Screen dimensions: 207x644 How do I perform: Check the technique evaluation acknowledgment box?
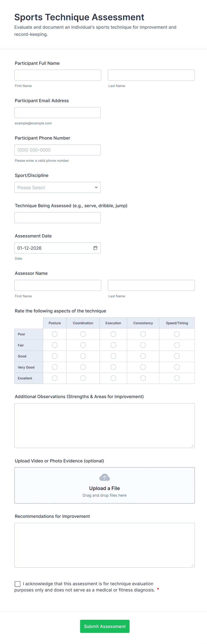(17, 583)
